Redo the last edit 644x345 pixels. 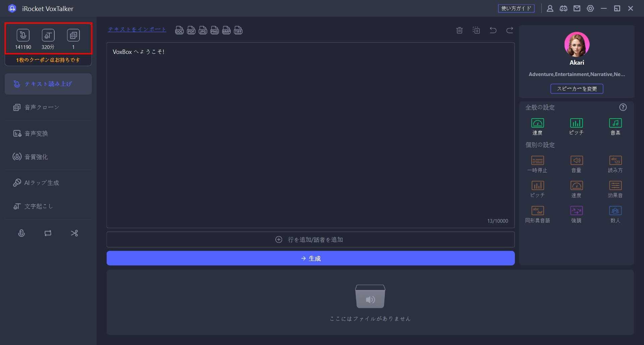point(510,30)
